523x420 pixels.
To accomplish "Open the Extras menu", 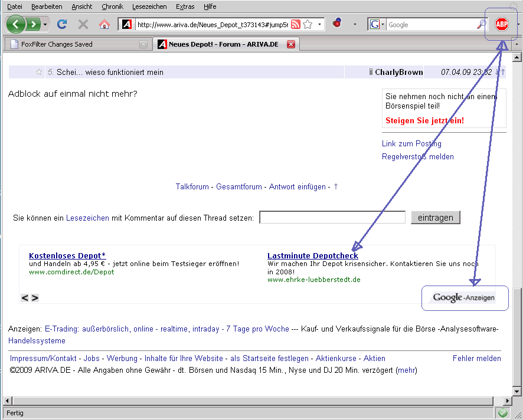I will tap(185, 6).
